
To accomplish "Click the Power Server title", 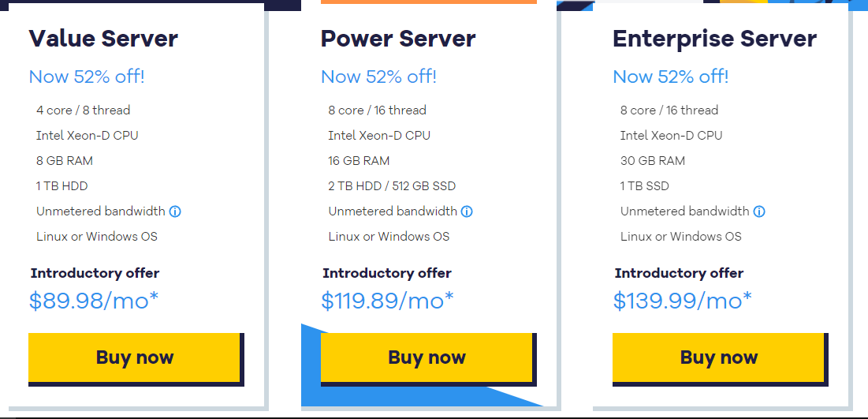I will pyautogui.click(x=398, y=39).
